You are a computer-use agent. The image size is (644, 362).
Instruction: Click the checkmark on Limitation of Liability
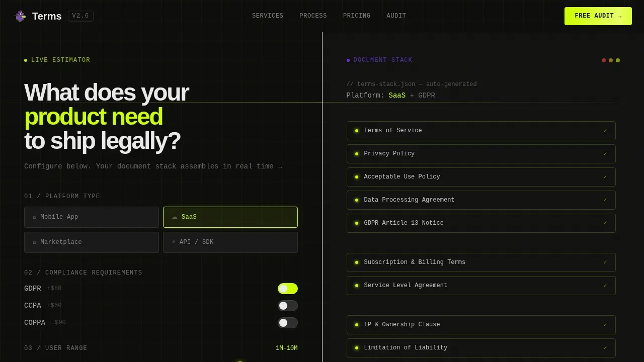coord(605,348)
